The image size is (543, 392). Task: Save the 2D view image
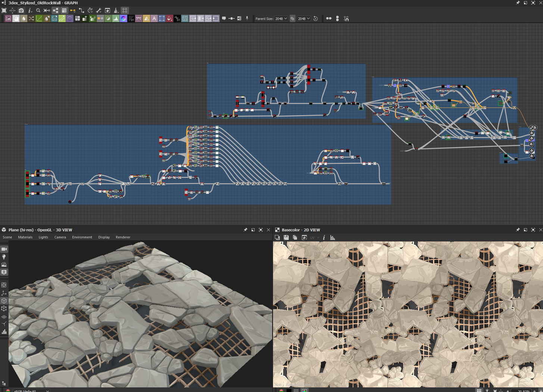pyautogui.click(x=286, y=237)
